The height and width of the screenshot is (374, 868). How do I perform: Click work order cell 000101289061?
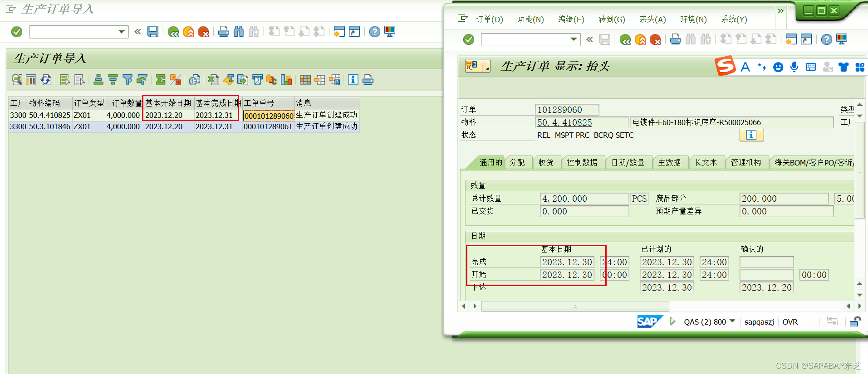tap(268, 127)
